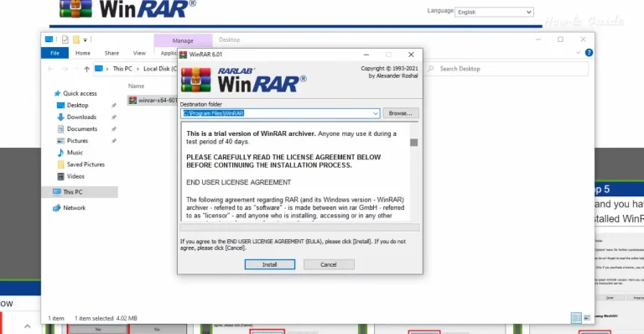Click Install in the WinRAR setup dialog
Screen dimensions: 644x334
coord(269,264)
